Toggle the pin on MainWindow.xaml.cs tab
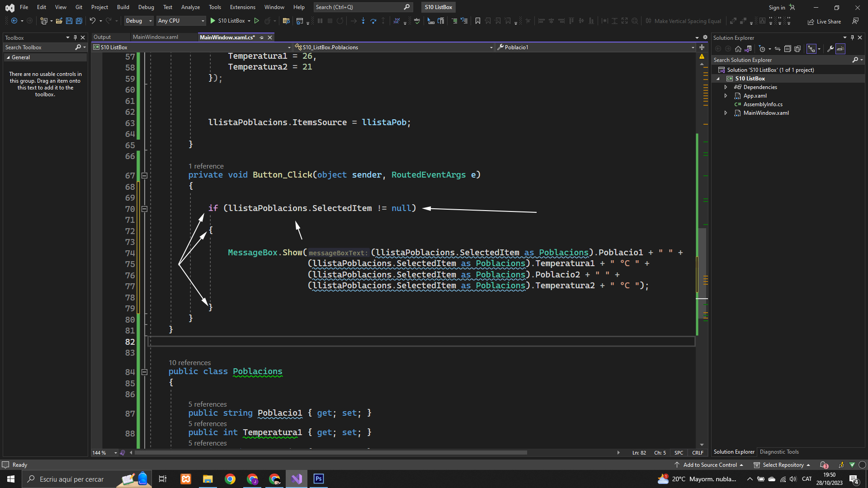This screenshot has height=488, width=868. [262, 38]
